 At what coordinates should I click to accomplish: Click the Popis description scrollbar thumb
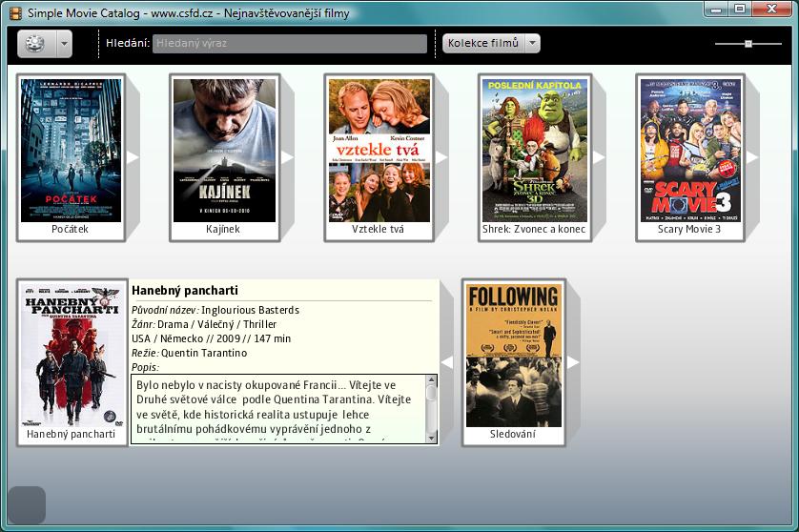431,393
